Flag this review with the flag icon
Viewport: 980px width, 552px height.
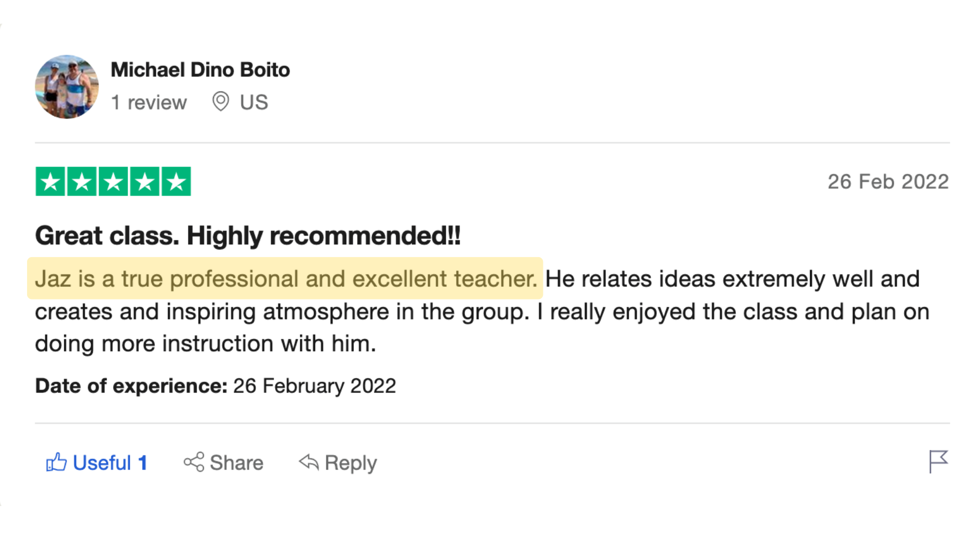938,462
